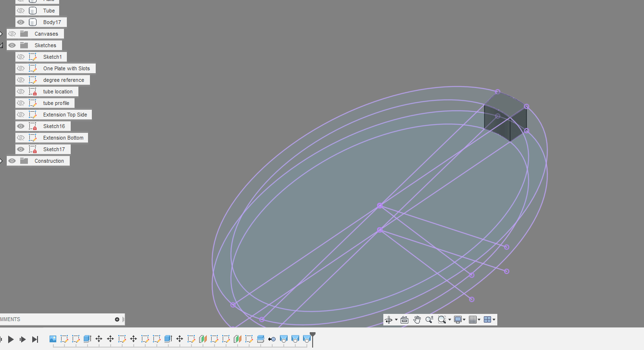Click the Sketches folder icon
The height and width of the screenshot is (350, 644).
click(24, 45)
